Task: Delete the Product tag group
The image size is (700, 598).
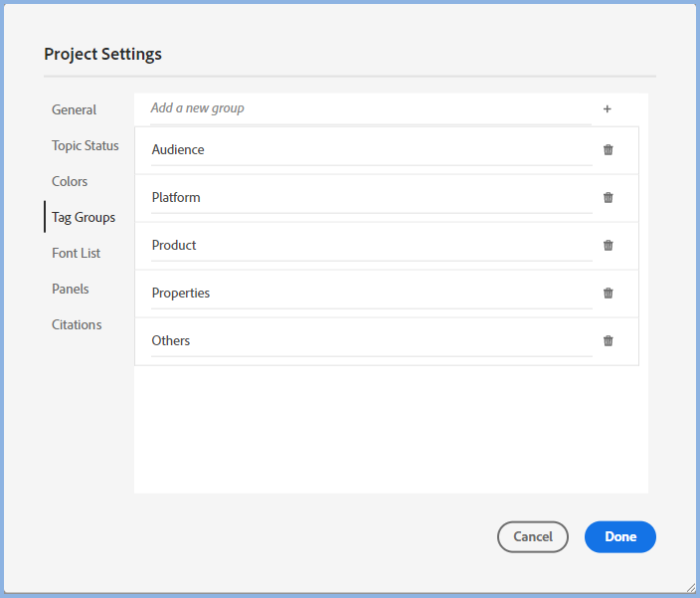Action: click(x=609, y=246)
